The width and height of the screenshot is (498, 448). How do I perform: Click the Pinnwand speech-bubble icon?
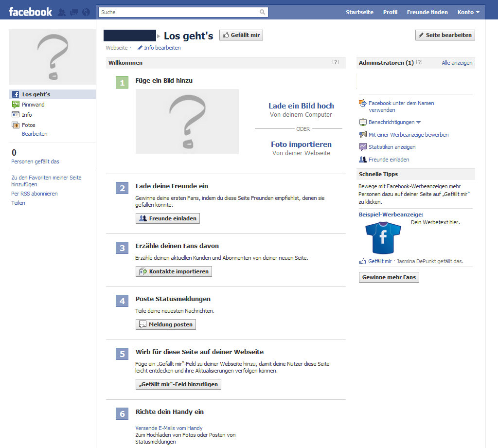coord(16,105)
